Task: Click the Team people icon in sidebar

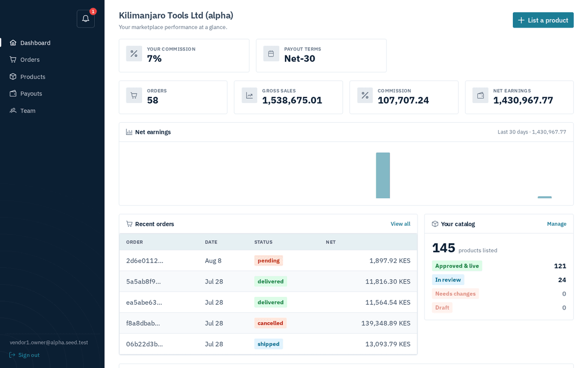Action: 13,110
